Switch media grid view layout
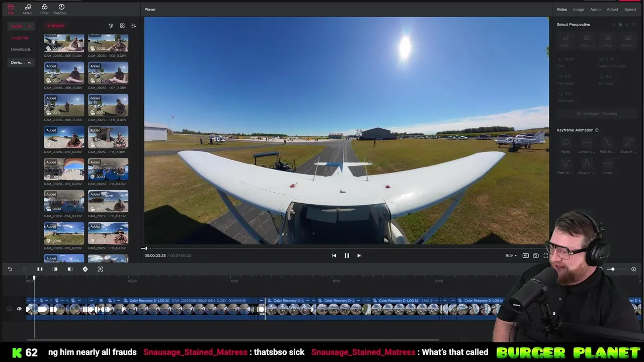Image resolution: width=644 pixels, height=362 pixels. point(122,26)
